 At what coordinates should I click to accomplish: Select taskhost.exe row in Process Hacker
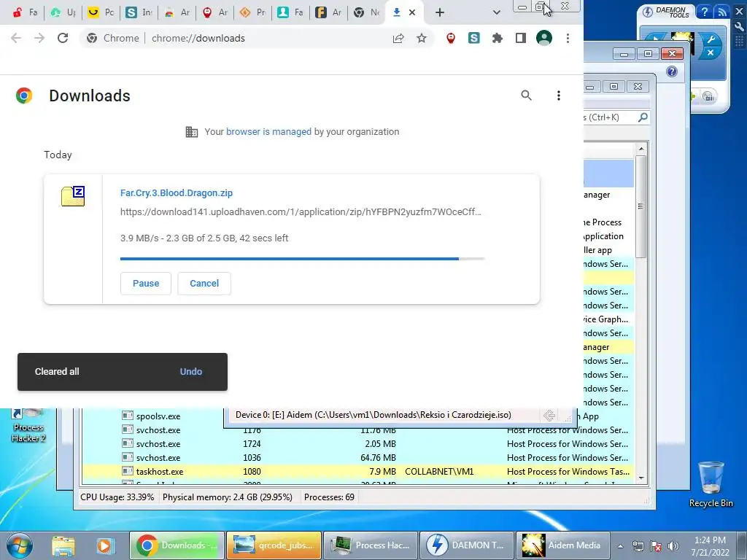click(357, 472)
